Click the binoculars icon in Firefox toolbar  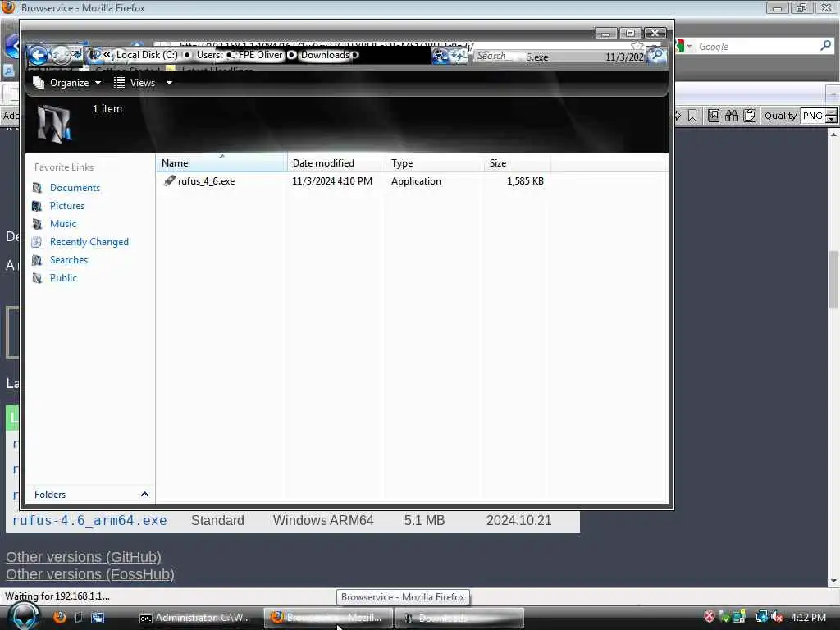pos(731,115)
